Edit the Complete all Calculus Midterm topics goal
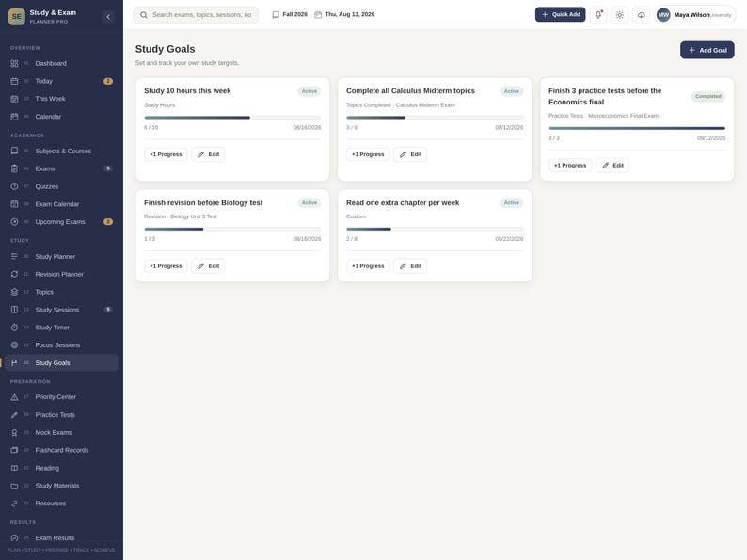The image size is (747, 560). point(410,154)
